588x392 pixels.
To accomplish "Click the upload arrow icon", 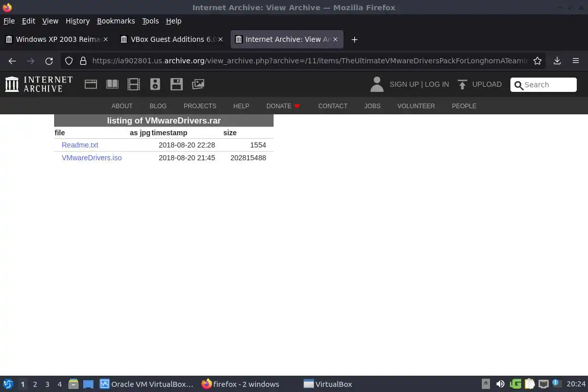I will (462, 84).
